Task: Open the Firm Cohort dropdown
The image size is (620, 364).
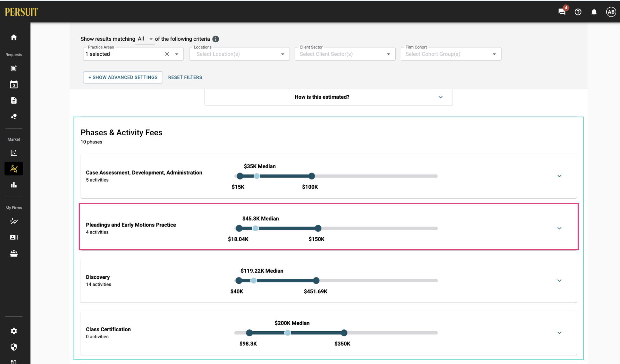Action: [x=451, y=54]
